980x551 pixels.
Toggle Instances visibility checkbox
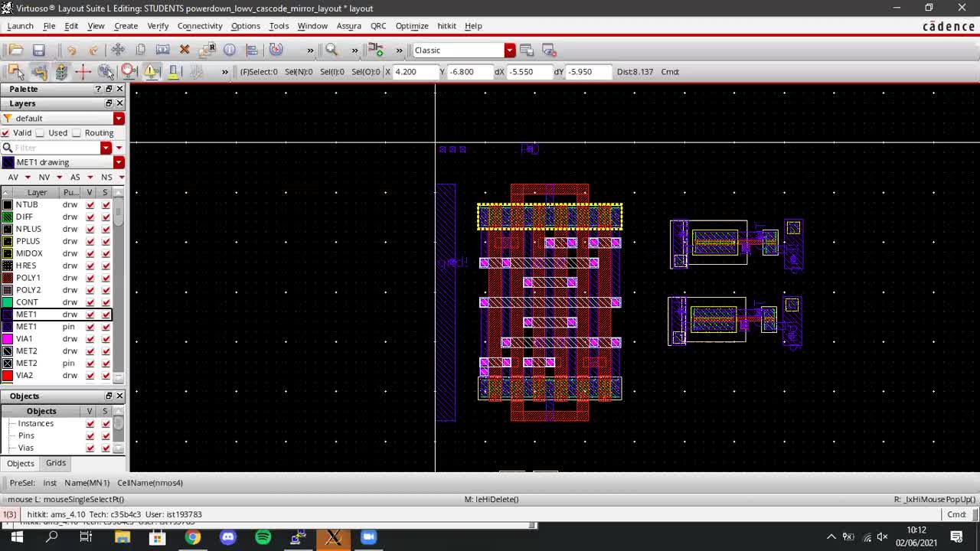(90, 423)
